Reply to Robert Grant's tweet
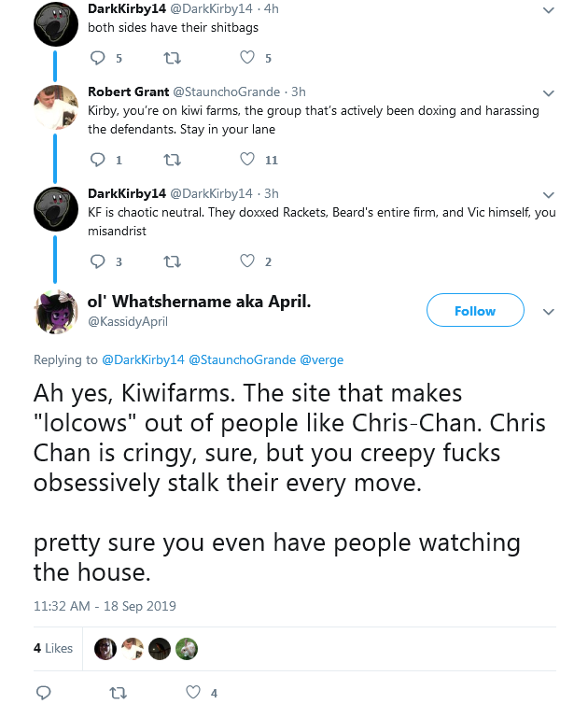588x704 pixels. (97, 160)
